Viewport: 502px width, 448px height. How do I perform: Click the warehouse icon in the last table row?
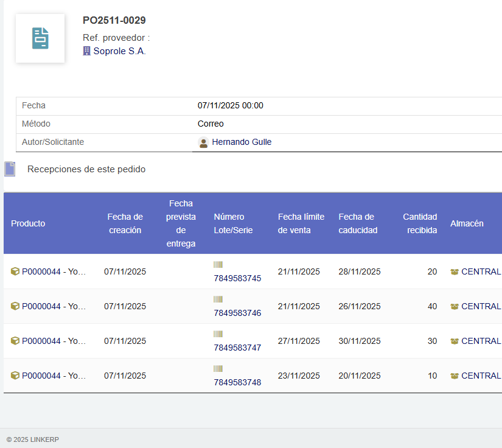coord(453,376)
